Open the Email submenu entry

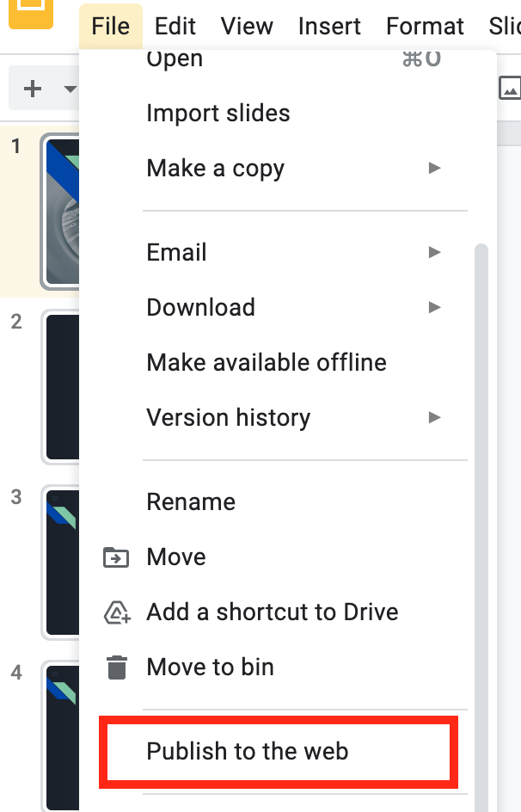point(177,253)
